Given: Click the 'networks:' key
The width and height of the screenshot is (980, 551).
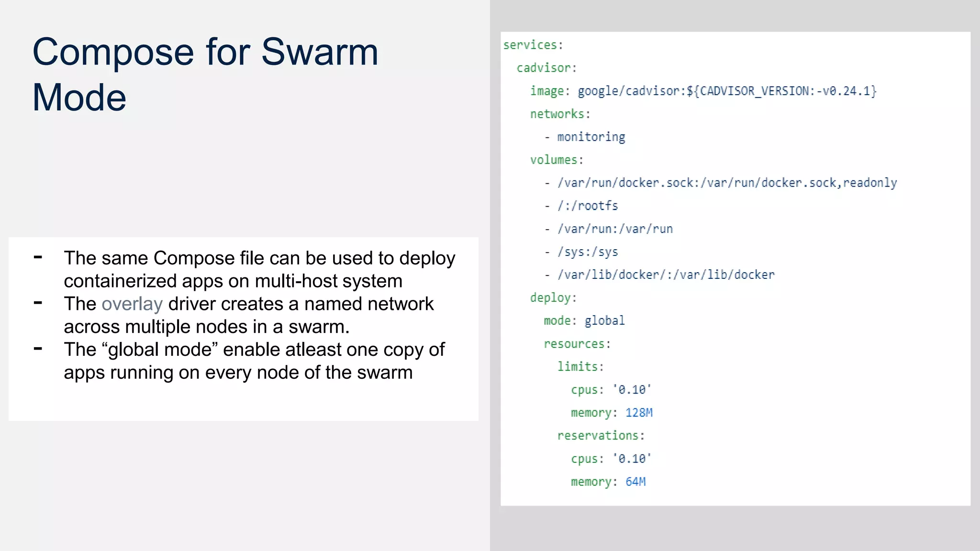Looking at the screenshot, I should coord(560,114).
